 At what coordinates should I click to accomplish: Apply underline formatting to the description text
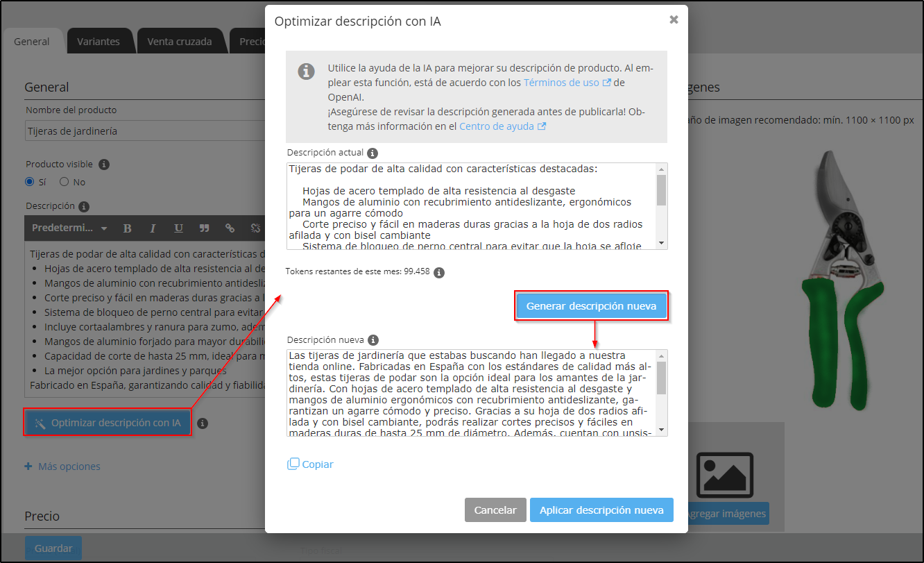click(178, 228)
